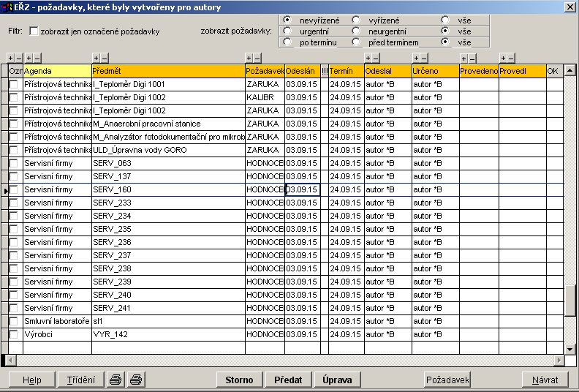Click the Termín column header
The height and width of the screenshot is (392, 579).
click(345, 71)
